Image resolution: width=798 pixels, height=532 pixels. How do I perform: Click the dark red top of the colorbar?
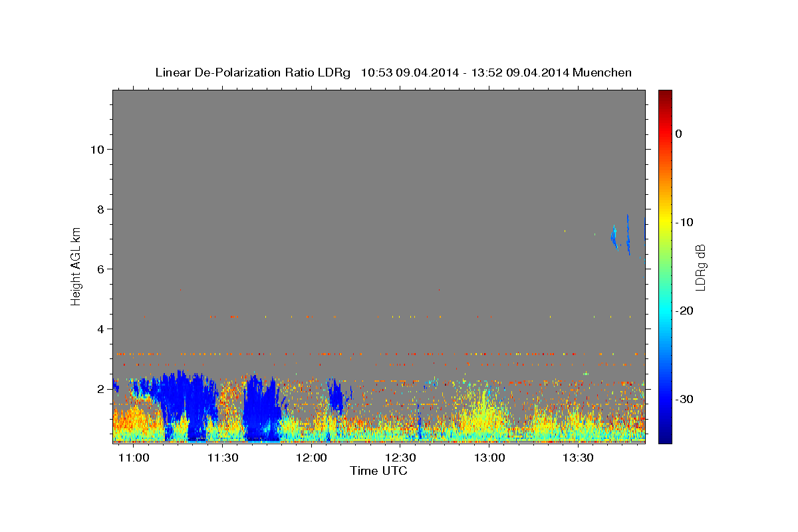[665, 94]
